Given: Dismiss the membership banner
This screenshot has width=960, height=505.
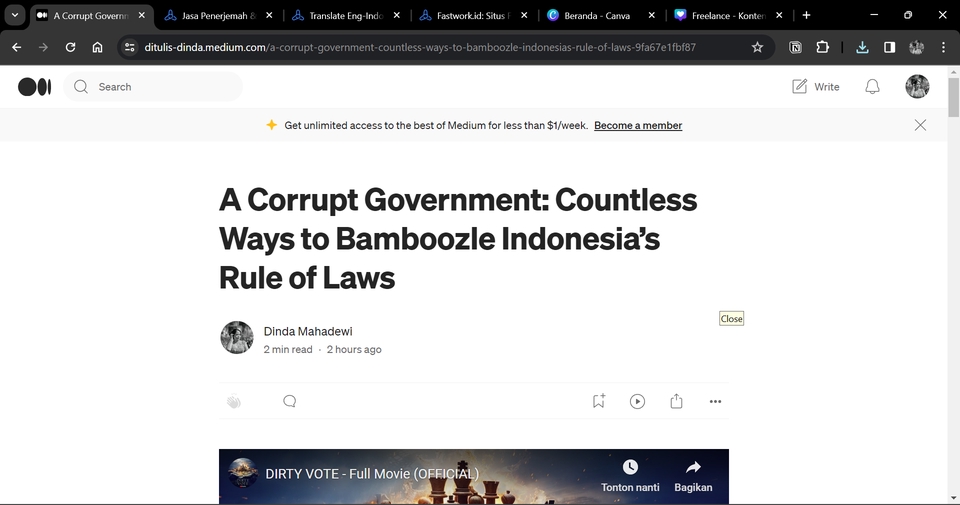Looking at the screenshot, I should tap(920, 125).
